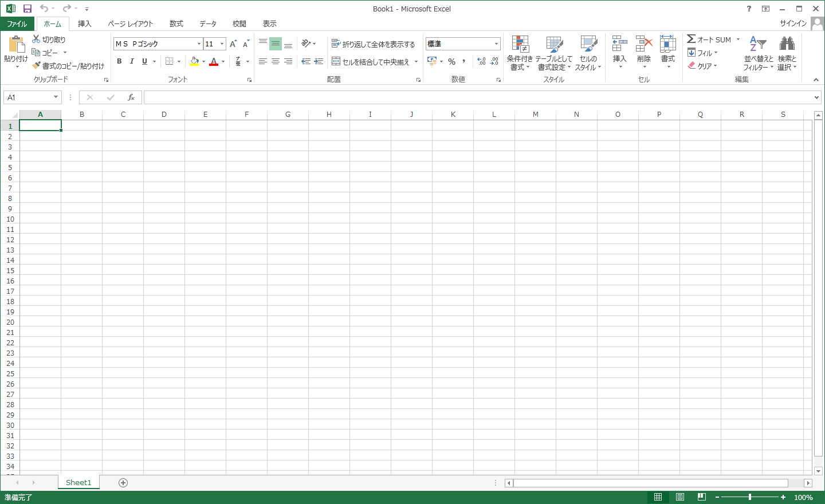The width and height of the screenshot is (825, 504).
Task: Open the number format dropdown showing 標準
Action: point(496,44)
